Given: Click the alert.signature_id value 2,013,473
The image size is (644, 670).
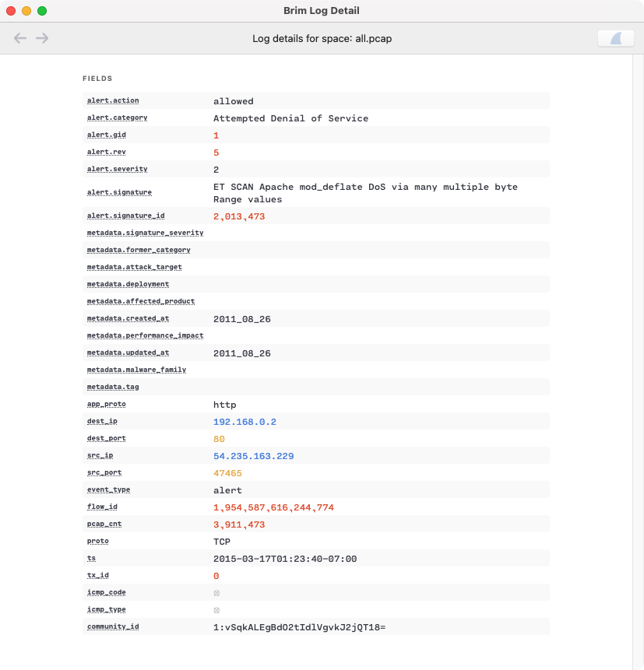Looking at the screenshot, I should 238,216.
